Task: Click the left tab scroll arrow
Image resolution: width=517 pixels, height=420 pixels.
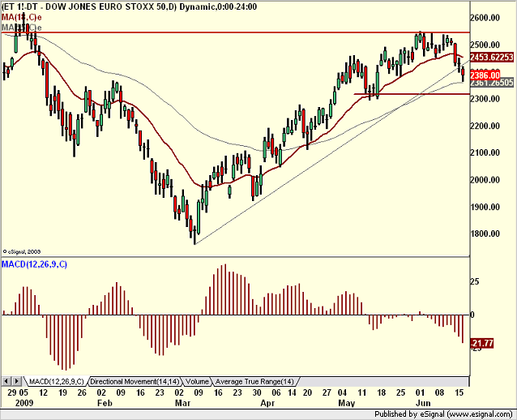Action: [6, 381]
